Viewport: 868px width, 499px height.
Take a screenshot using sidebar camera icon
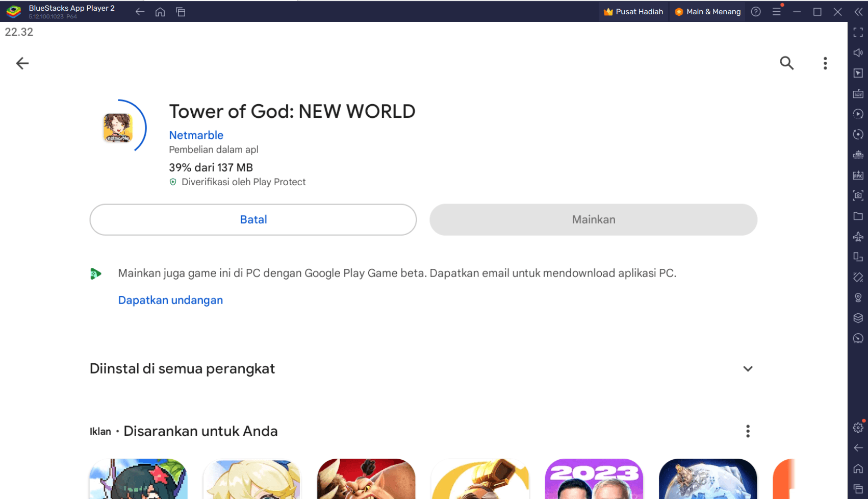coord(858,195)
